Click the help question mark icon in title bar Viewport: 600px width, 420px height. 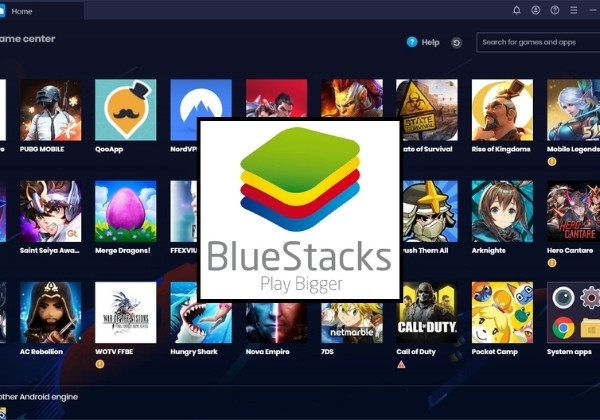coord(554,10)
